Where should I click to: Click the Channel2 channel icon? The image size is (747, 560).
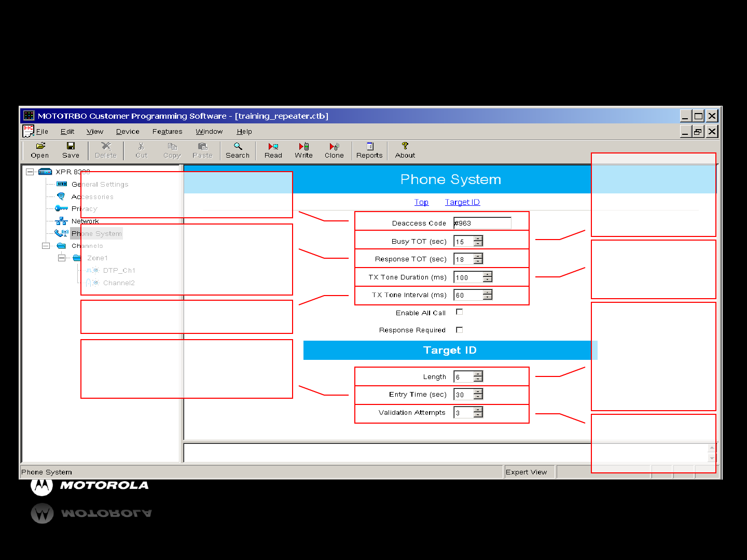point(92,283)
